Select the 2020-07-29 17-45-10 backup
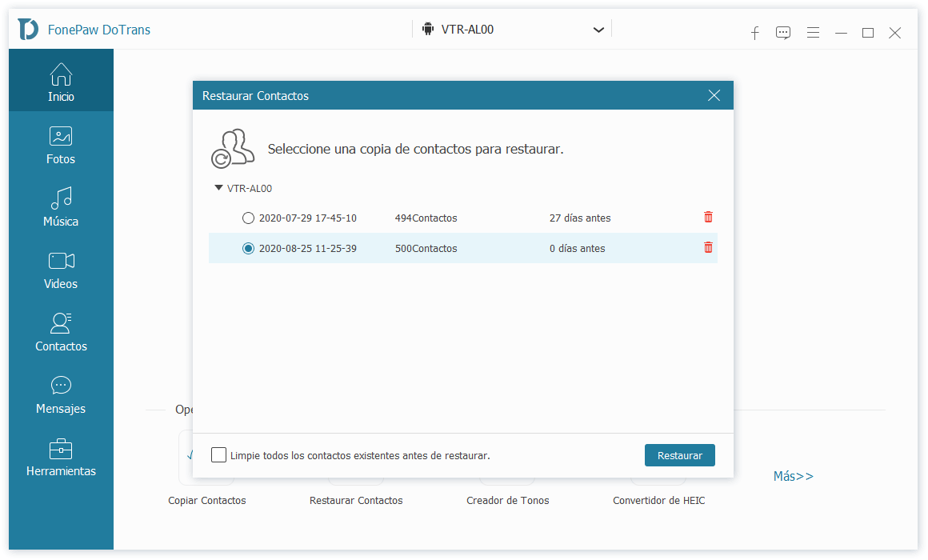928x560 pixels. pos(248,218)
